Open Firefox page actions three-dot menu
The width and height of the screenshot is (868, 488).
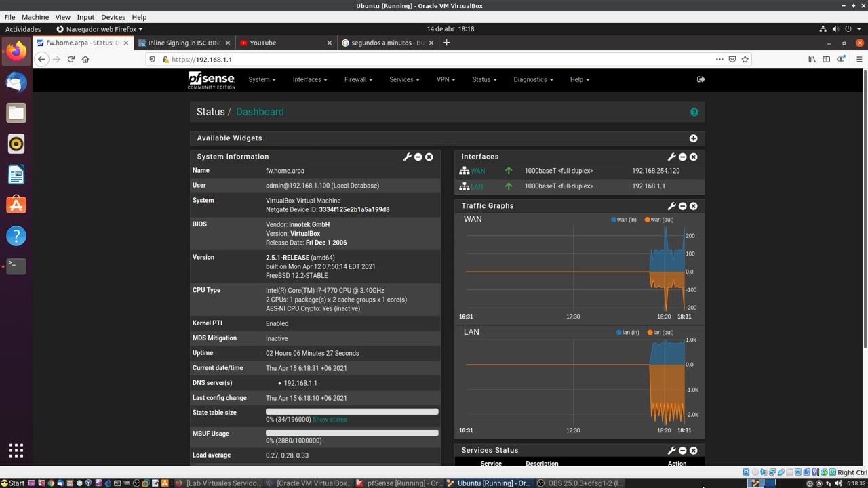(719, 60)
